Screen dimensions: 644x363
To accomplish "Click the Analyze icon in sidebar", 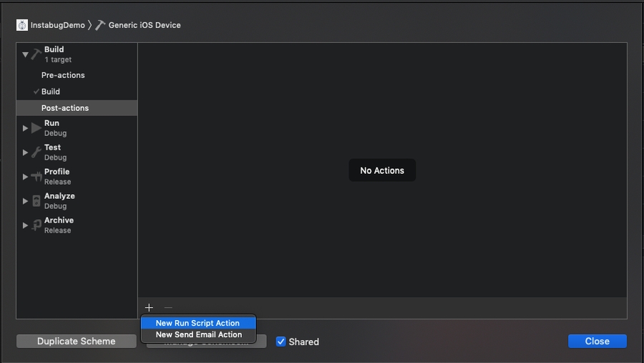I will [x=36, y=201].
